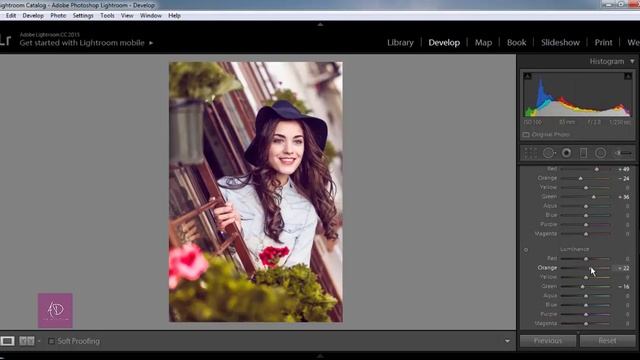The height and width of the screenshot is (360, 640).
Task: Click the Previous button
Action: pyautogui.click(x=548, y=341)
